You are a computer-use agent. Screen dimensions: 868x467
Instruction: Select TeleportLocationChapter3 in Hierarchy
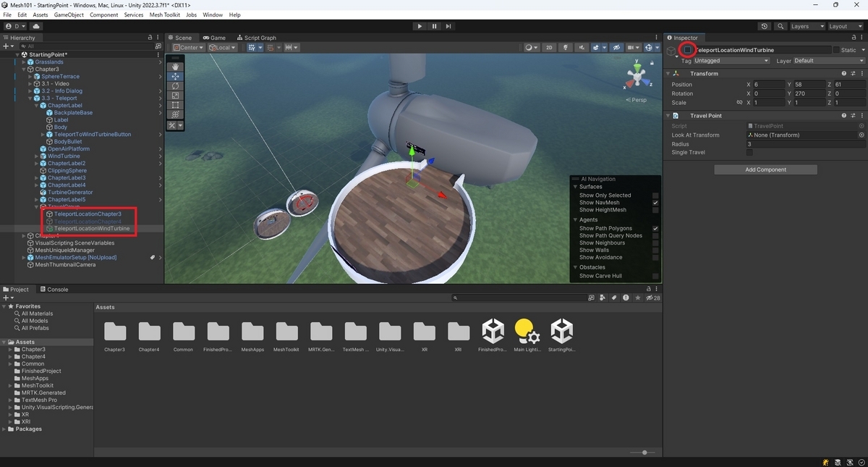tap(88, 214)
